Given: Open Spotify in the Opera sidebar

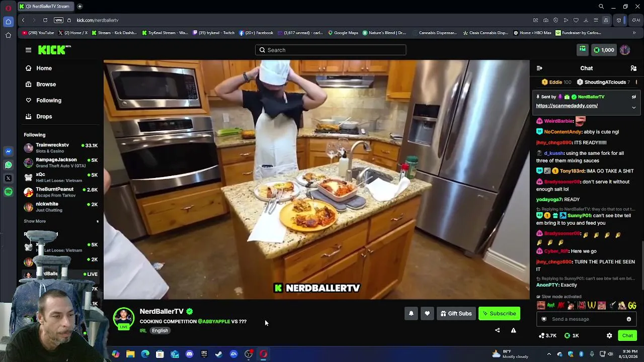Looking at the screenshot, I should [8, 192].
